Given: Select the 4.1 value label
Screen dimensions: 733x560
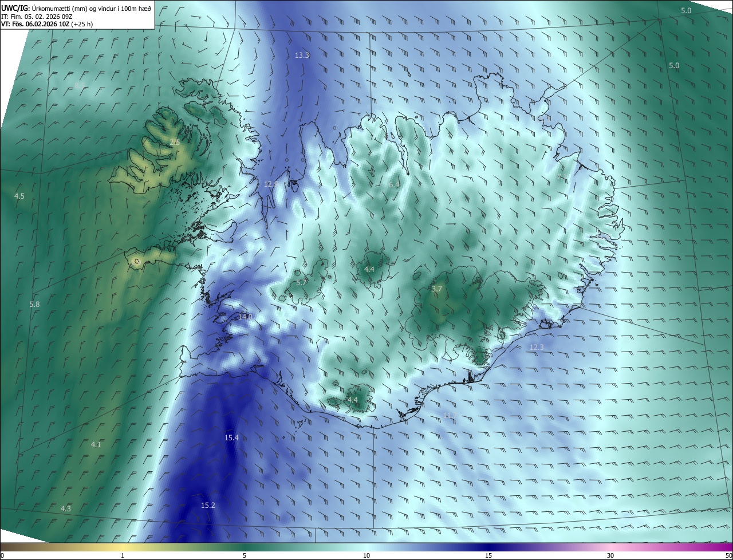Looking at the screenshot, I should [x=96, y=444].
